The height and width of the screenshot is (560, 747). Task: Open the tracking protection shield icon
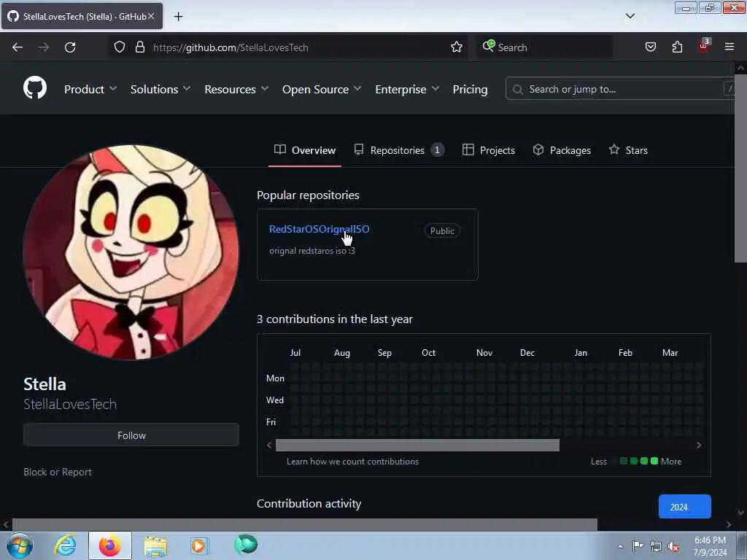click(x=120, y=47)
